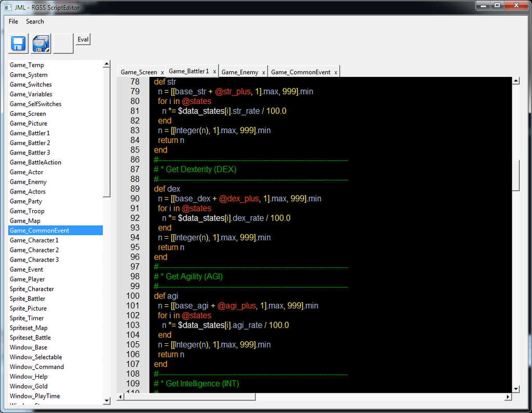Select Game_Battler 2 in the script list

click(x=55, y=143)
